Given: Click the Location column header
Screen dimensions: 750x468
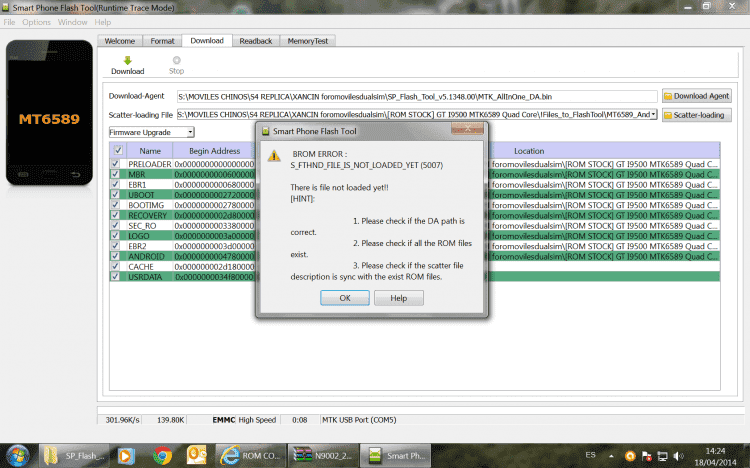Looking at the screenshot, I should coord(529,151).
